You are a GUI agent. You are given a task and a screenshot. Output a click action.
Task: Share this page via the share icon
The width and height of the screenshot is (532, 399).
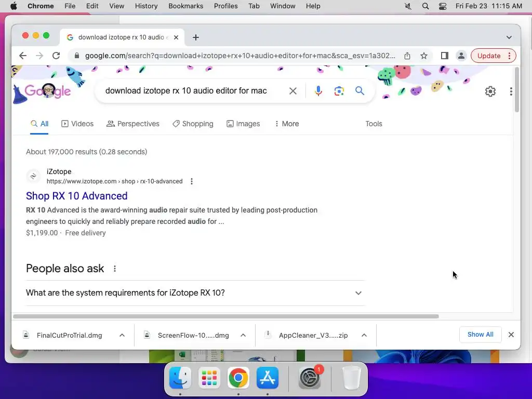coord(407,56)
